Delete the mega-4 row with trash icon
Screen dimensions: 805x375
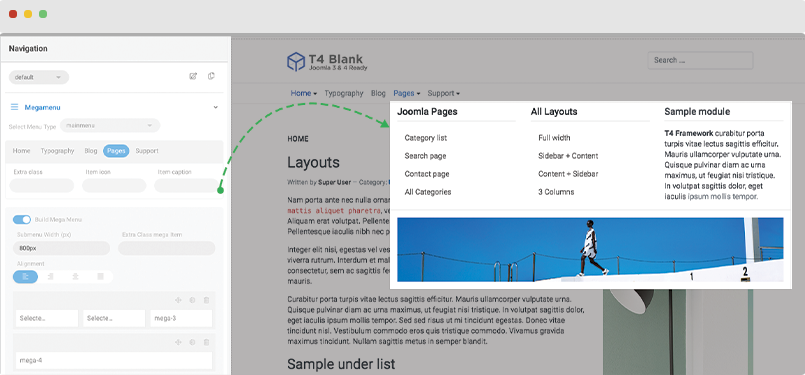click(x=206, y=342)
